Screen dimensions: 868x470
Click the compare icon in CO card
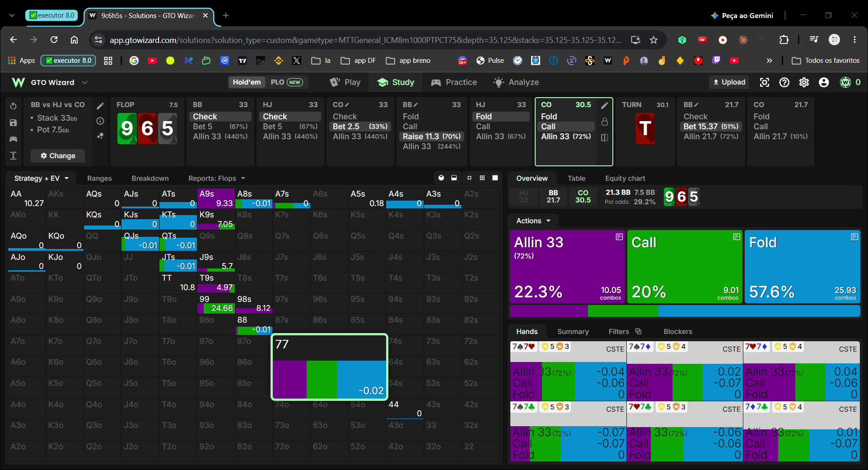click(605, 137)
